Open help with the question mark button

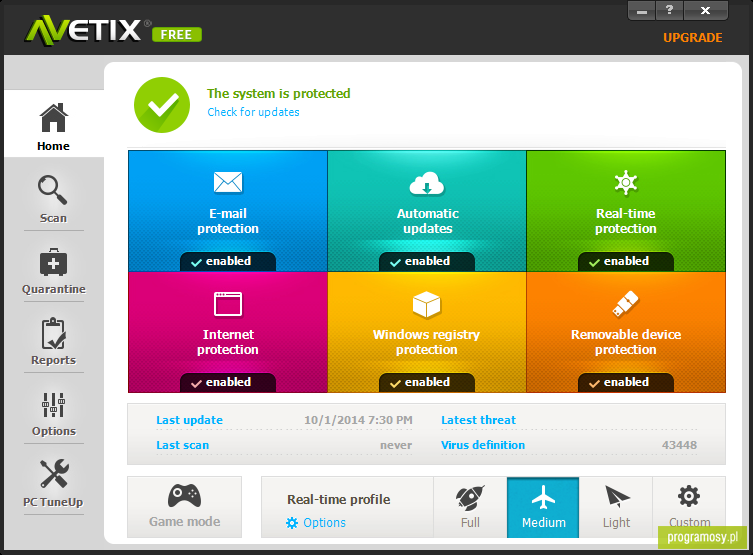669,11
